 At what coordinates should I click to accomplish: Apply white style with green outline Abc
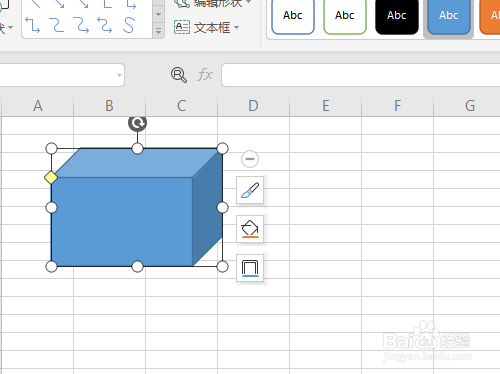coord(345,16)
